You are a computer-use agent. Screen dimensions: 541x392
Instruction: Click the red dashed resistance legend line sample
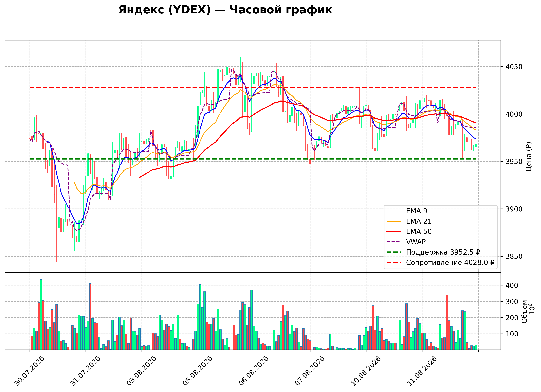[394, 263]
